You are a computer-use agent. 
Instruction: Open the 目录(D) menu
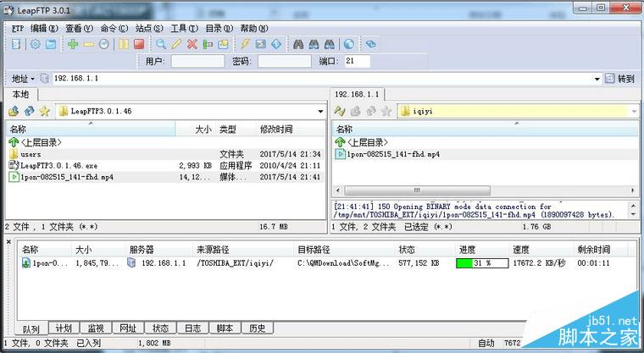219,28
